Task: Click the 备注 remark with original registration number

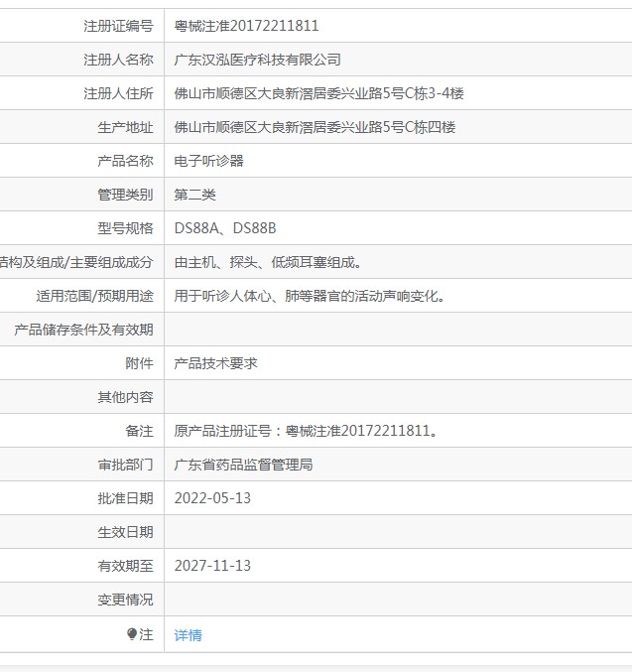Action: point(306,431)
